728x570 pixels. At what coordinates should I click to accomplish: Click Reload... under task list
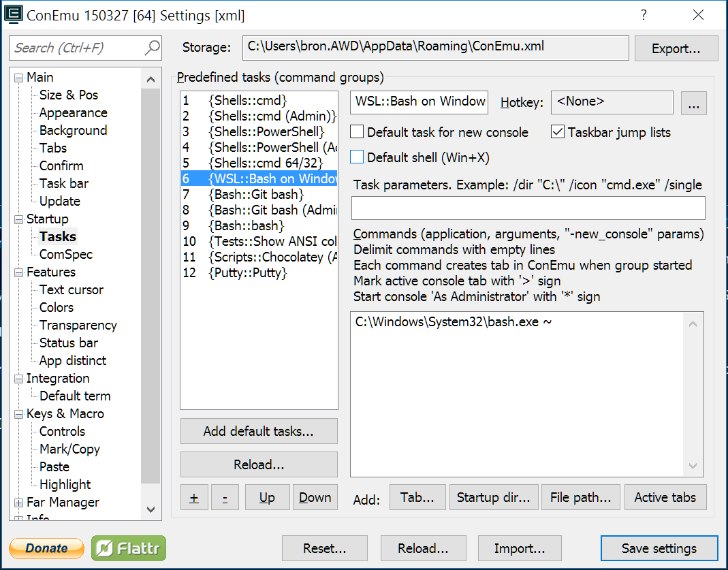tap(259, 464)
